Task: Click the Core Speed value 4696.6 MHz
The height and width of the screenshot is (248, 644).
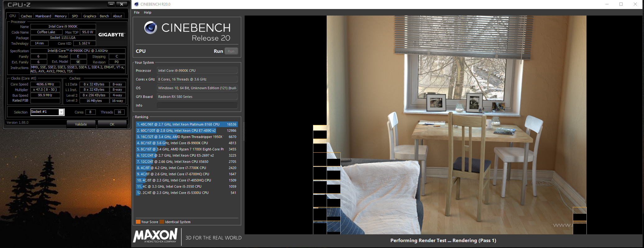Action: point(45,84)
